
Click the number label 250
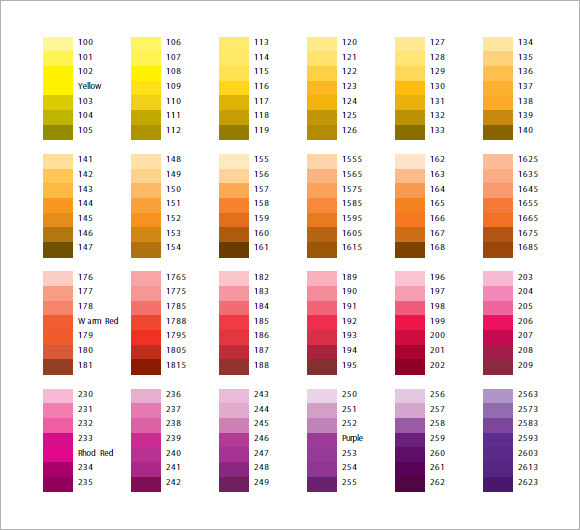coord(350,394)
